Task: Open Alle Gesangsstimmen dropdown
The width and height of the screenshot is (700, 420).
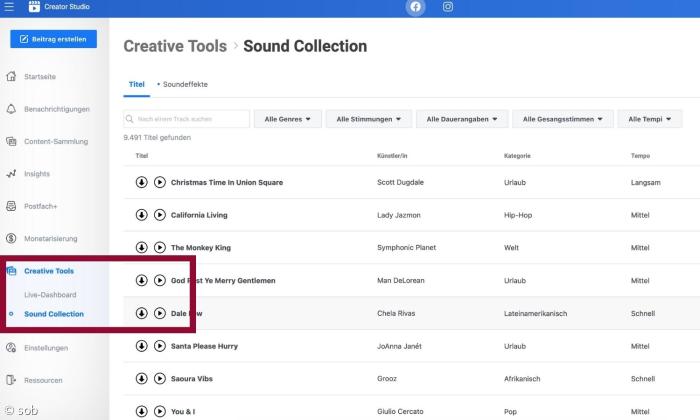Action: pos(562,119)
